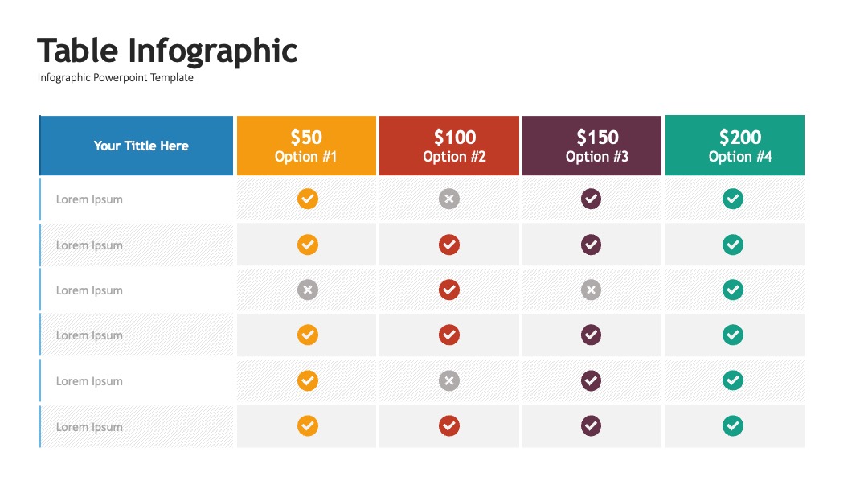Select the $50 Option #1 column header
Viewport: 868px width, 489px height.
click(x=306, y=146)
